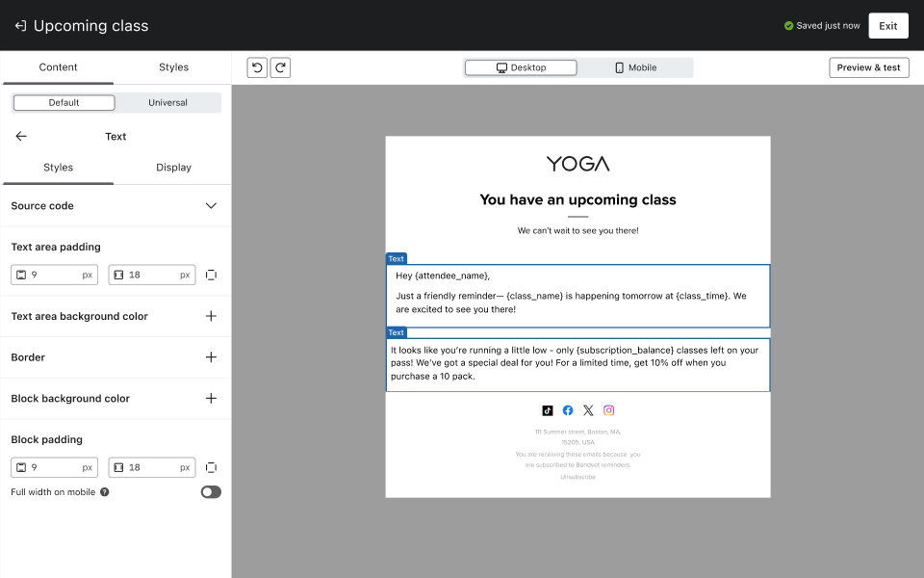The image size is (924, 578).
Task: Click the undo arrow button
Action: tap(257, 67)
